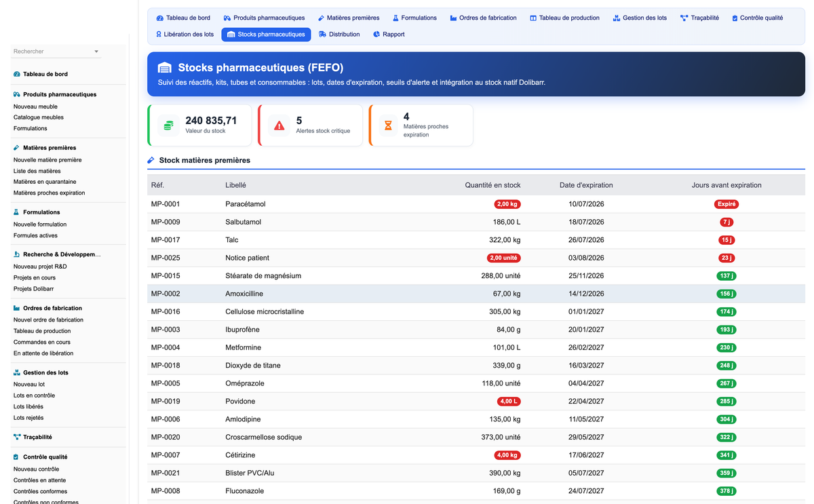Open the Tableau de bord tab
814x504 pixels.
[183, 18]
